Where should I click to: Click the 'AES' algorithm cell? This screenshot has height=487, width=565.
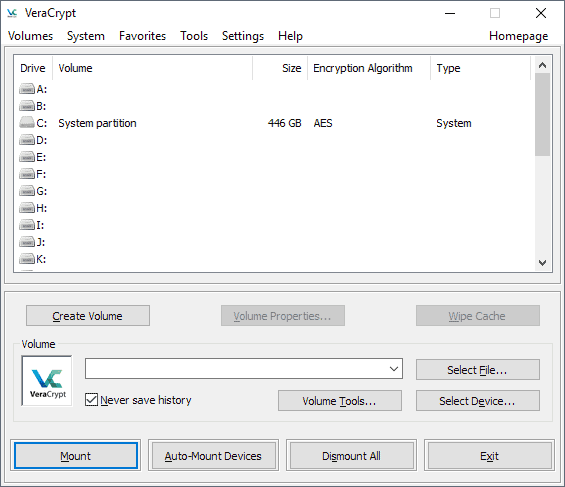click(323, 123)
